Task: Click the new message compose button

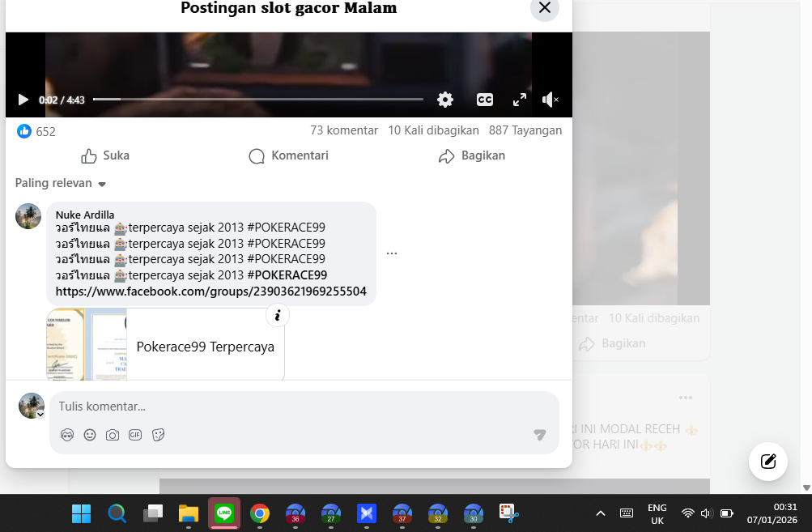Action: click(768, 461)
